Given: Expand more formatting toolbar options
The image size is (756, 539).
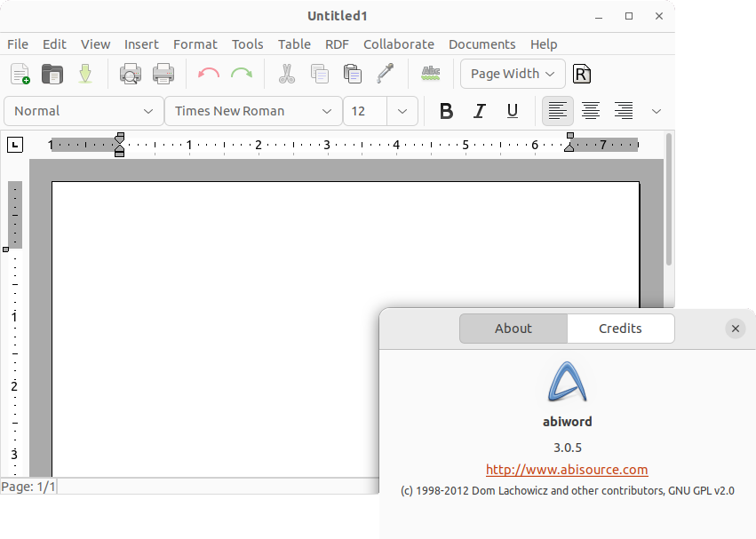Looking at the screenshot, I should coord(657,111).
